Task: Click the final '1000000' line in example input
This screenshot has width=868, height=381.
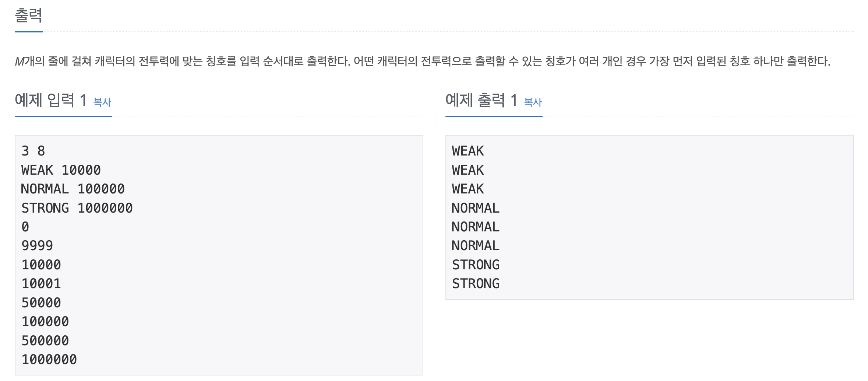Action: (x=49, y=359)
